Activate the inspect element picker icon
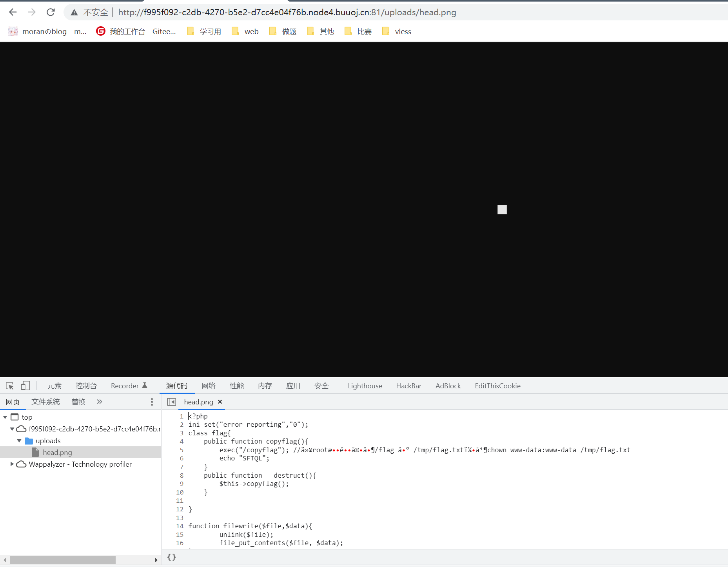This screenshot has height=567, width=728. click(x=10, y=386)
